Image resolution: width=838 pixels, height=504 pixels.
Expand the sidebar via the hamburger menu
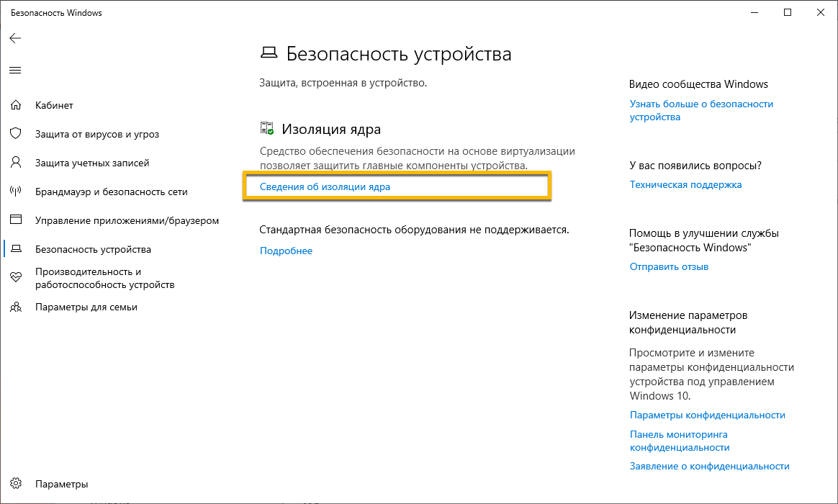(x=15, y=70)
